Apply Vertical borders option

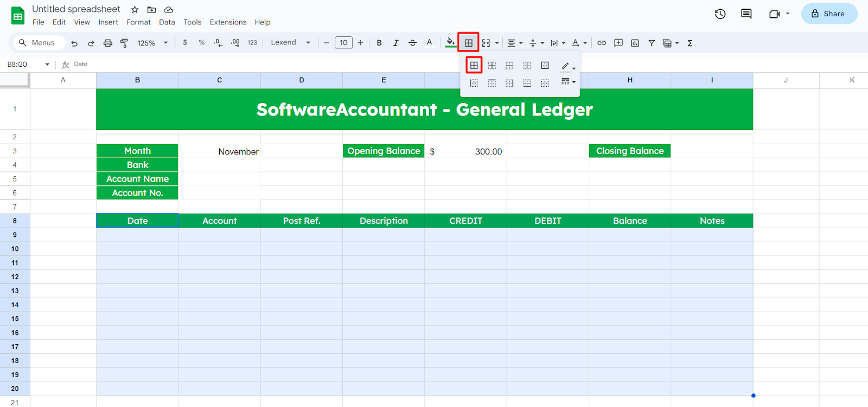(527, 66)
